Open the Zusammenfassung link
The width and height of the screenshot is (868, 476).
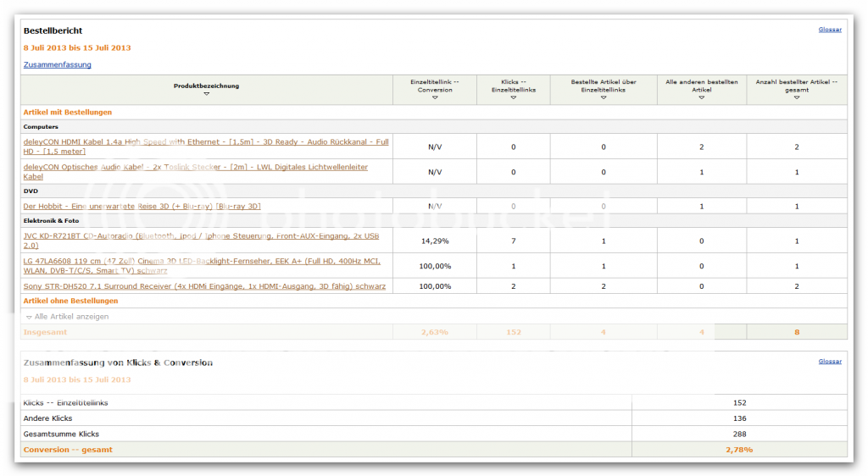coord(57,64)
